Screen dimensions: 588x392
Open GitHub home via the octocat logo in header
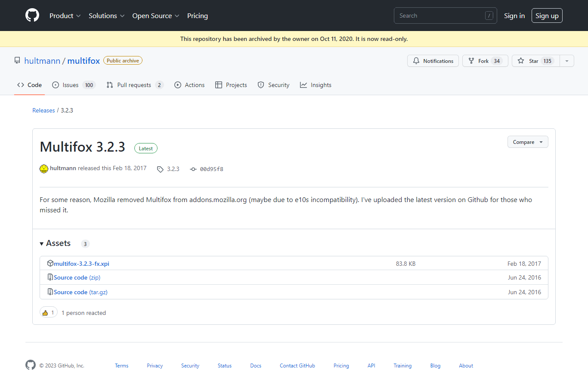32,16
